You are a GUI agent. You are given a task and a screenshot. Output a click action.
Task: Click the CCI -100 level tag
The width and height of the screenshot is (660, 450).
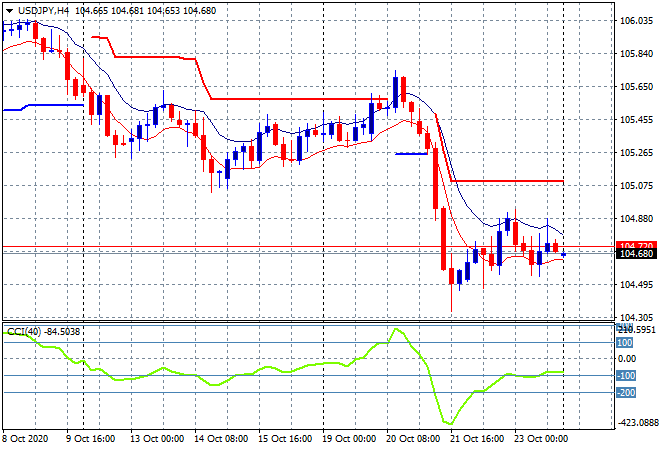pyautogui.click(x=626, y=375)
